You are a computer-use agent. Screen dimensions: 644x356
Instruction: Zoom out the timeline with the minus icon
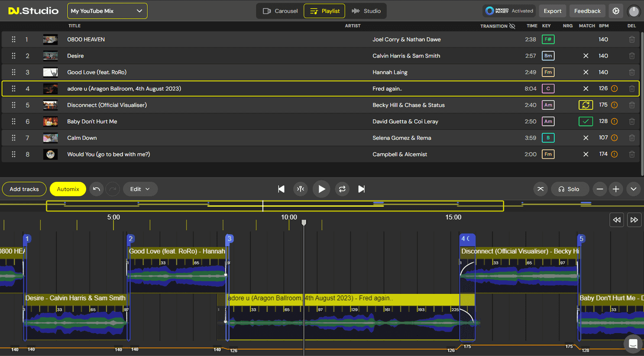600,189
